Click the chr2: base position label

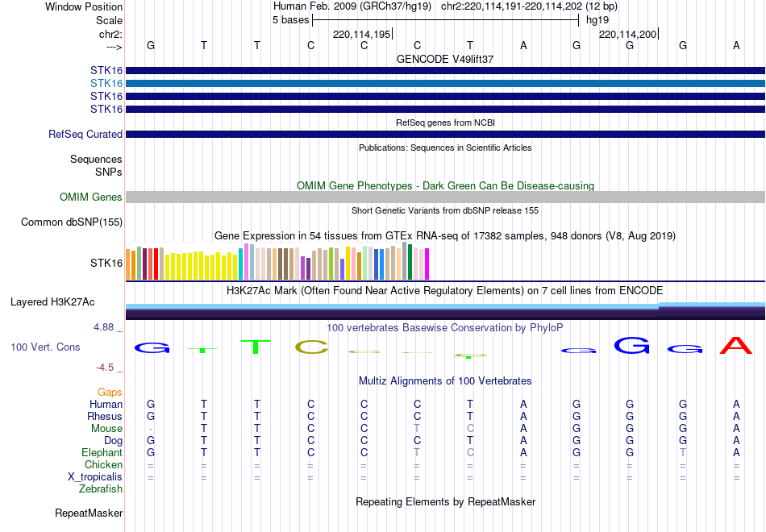[110, 34]
